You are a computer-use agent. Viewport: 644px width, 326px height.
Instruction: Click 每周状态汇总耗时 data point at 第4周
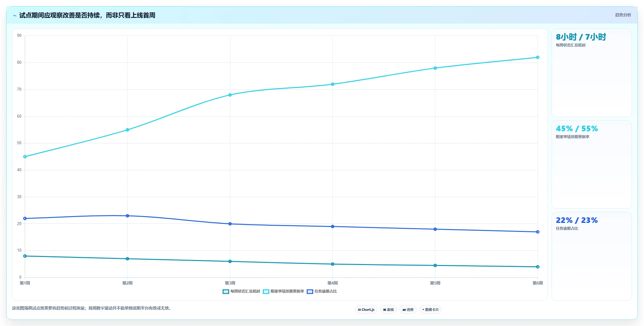(333, 264)
